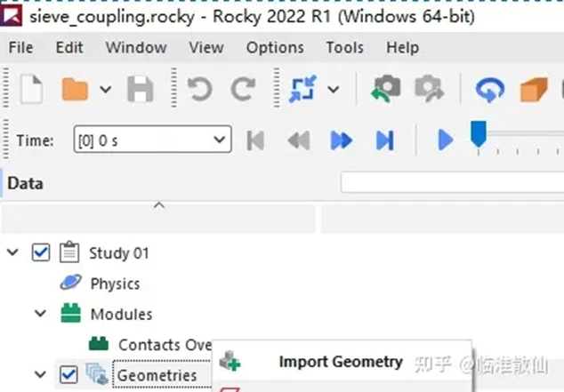
Task: Click the orange 3D box icon
Action: click(x=534, y=90)
